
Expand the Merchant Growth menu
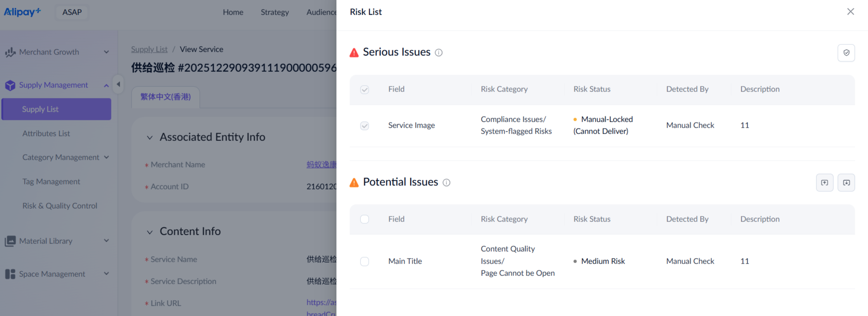click(106, 52)
